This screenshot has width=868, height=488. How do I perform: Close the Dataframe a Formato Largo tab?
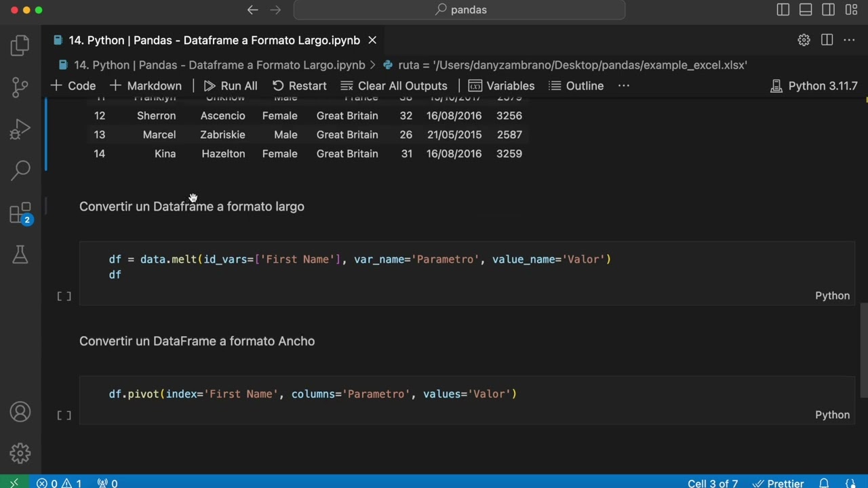(x=372, y=40)
